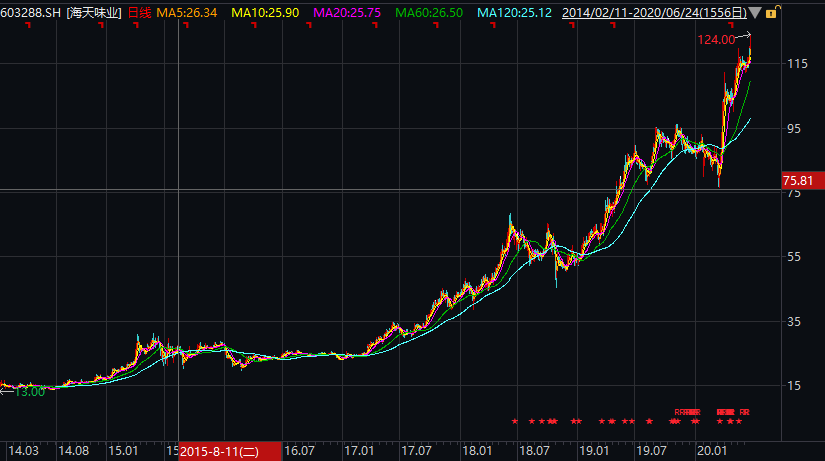Screen dimensions: 825x461
Task: Click the yellow unlock padlock icon
Action: 772,12
